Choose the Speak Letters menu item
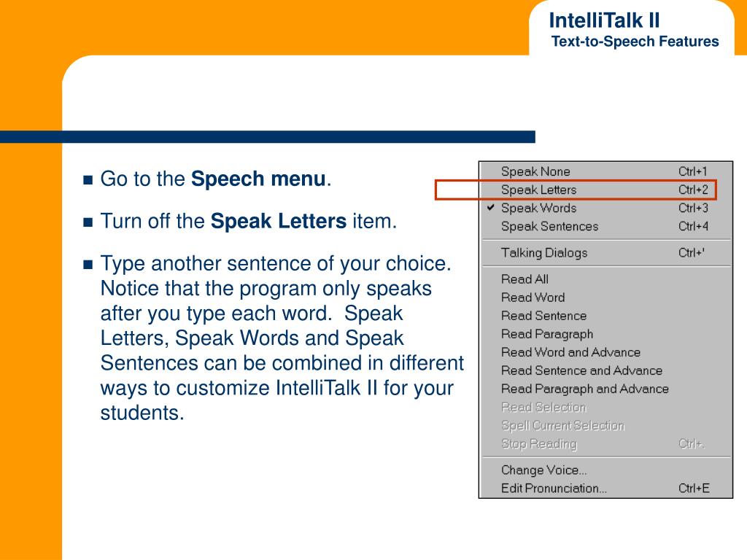The width and height of the screenshot is (747, 560). (x=605, y=190)
